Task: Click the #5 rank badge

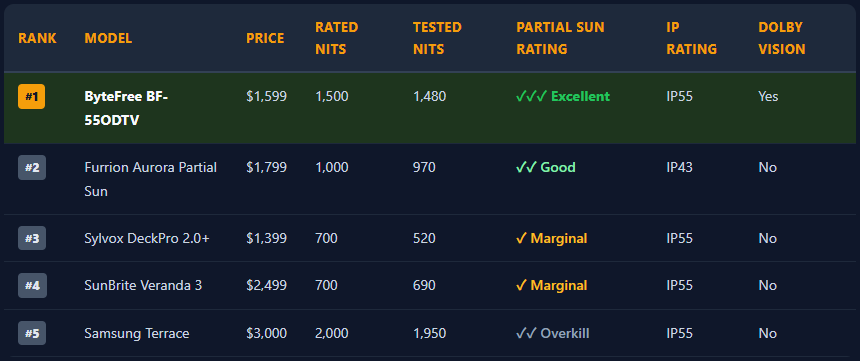Action: (32, 334)
